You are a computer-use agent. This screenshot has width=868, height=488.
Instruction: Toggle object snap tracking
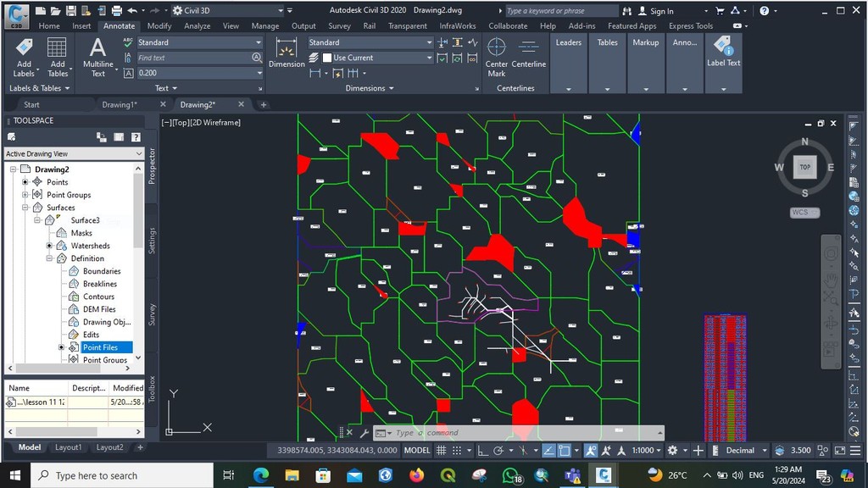(548, 451)
